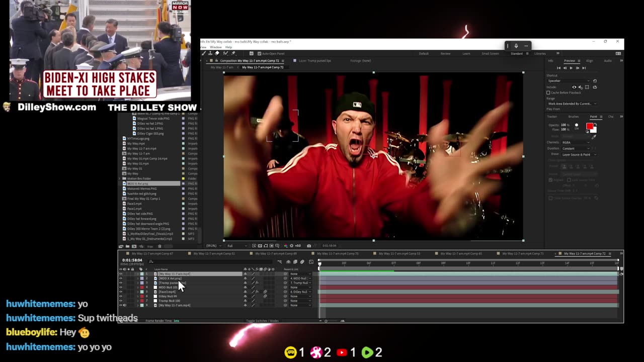
Task: Switch to the Audio panel tab
Action: pyautogui.click(x=608, y=61)
